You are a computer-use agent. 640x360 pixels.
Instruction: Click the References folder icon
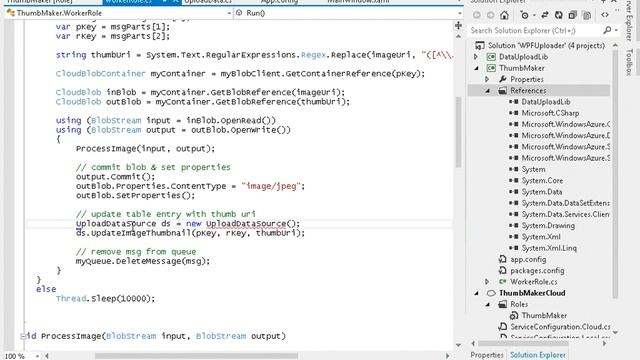(x=502, y=91)
